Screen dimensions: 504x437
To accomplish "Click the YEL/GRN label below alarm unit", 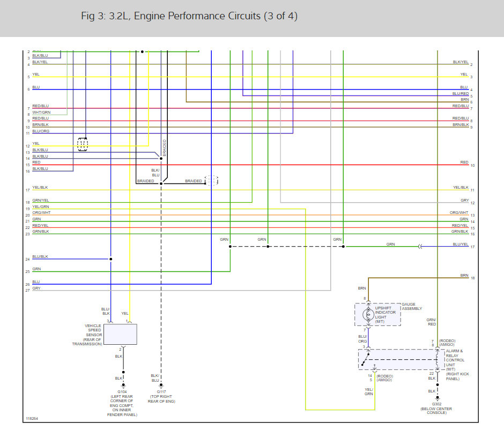I will tap(369, 391).
